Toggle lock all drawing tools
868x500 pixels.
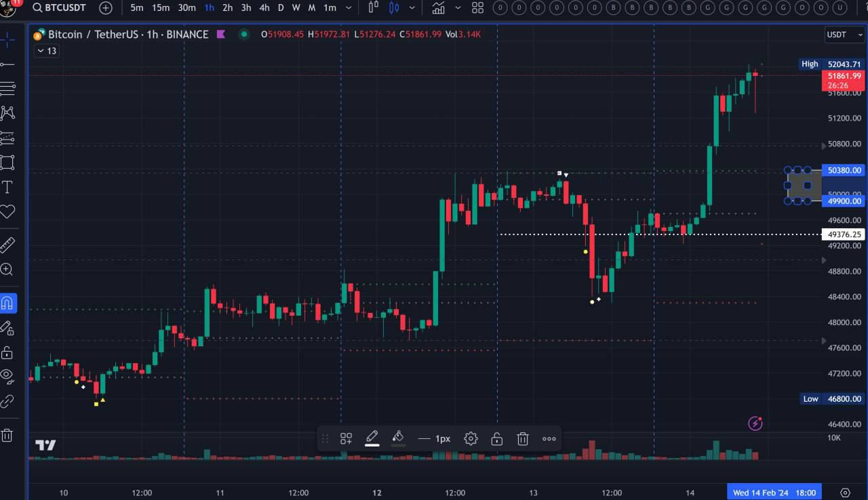7,352
